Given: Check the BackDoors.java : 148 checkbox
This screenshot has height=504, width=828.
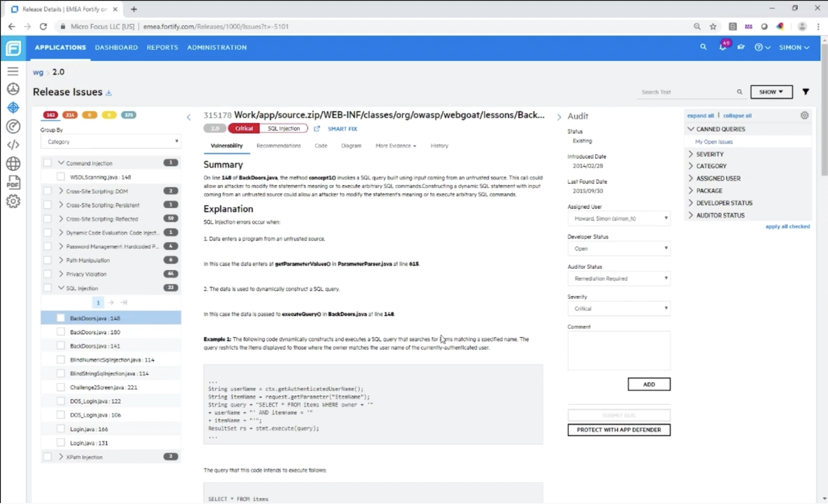Looking at the screenshot, I should pos(61,318).
